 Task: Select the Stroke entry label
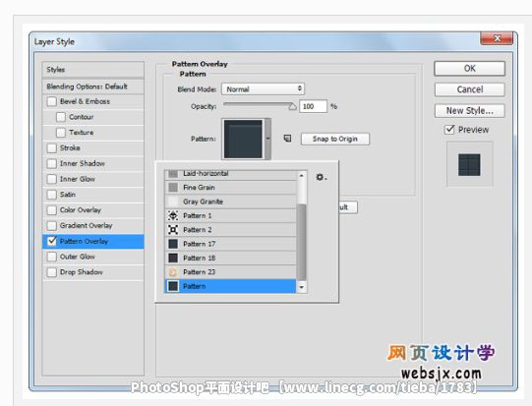tap(70, 147)
